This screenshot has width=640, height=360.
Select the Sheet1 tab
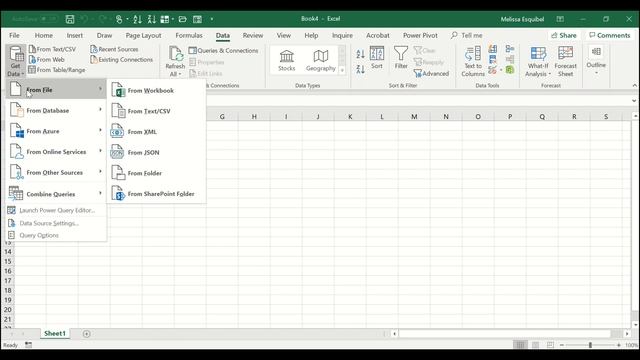55,333
